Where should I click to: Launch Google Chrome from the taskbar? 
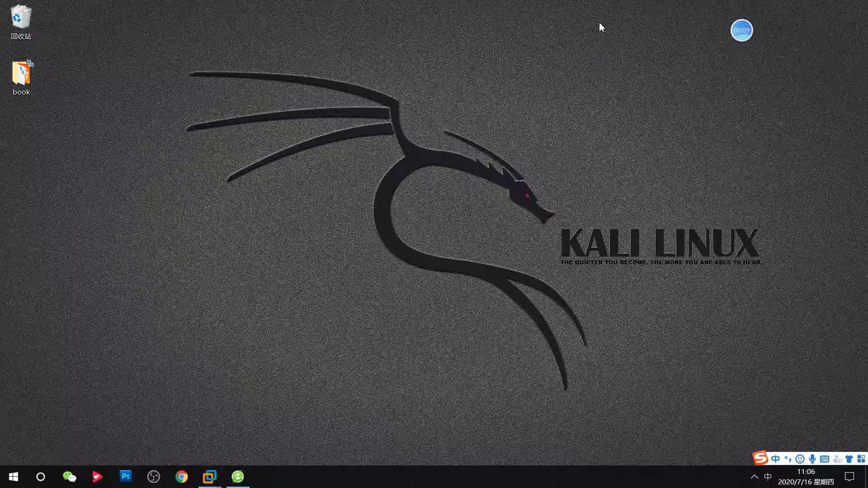181,476
